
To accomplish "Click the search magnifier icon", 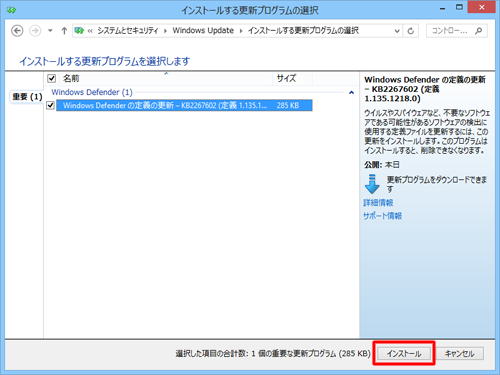I will (x=479, y=31).
